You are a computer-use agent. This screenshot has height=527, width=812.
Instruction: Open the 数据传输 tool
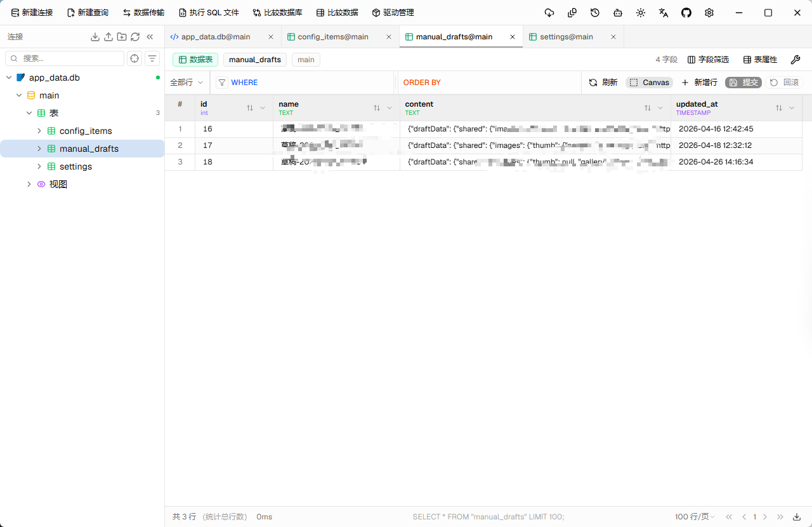click(143, 13)
